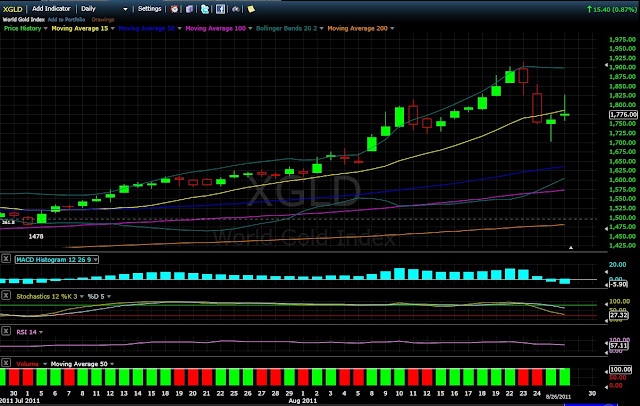Screen dimensions: 640x406
Task: Open RSI 14 dropdown arrow
Action: (x=41, y=332)
